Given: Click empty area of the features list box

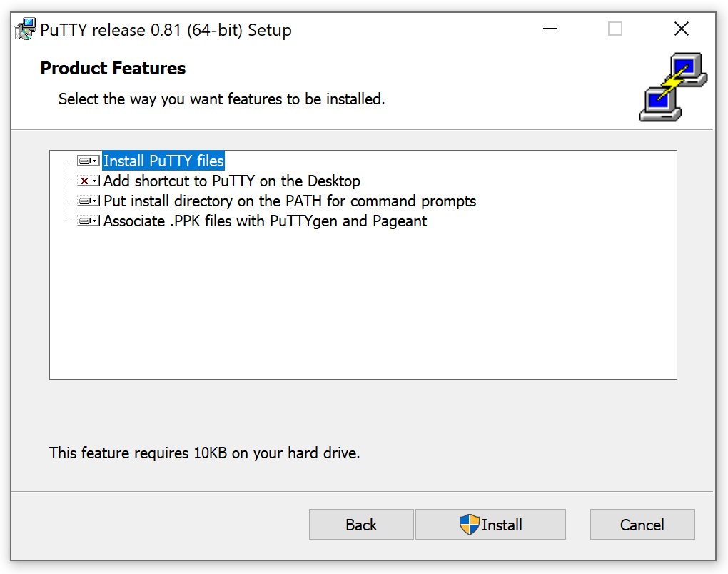Looking at the screenshot, I should [363, 307].
